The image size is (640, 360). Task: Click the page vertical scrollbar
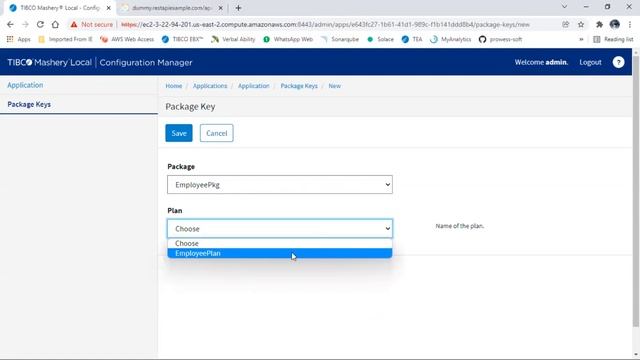pos(636,192)
